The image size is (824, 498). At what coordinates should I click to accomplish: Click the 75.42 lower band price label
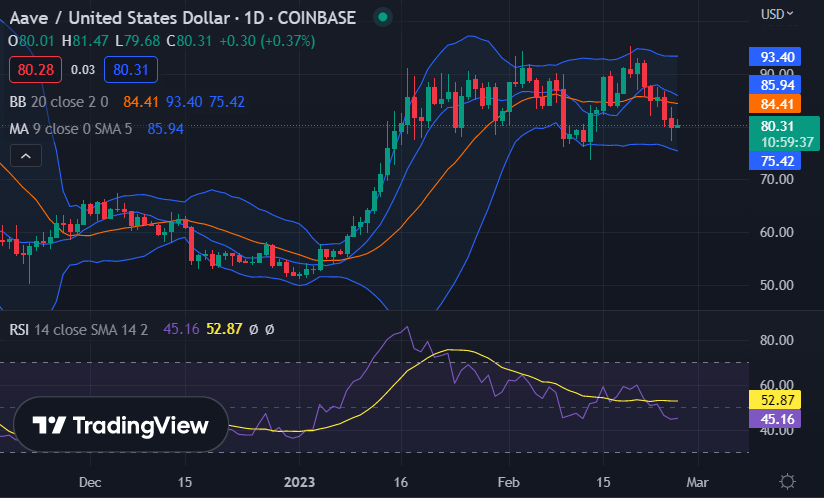[777, 161]
